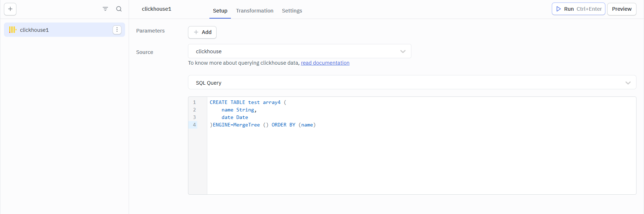Open the clickhouse Source dropdown
Image resolution: width=644 pixels, height=214 pixels.
point(299,51)
